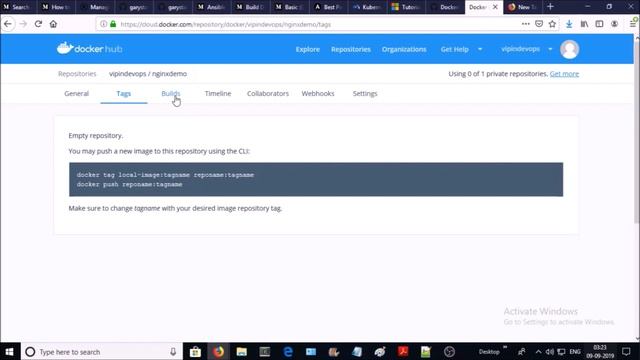Open the General tab

pos(76,93)
